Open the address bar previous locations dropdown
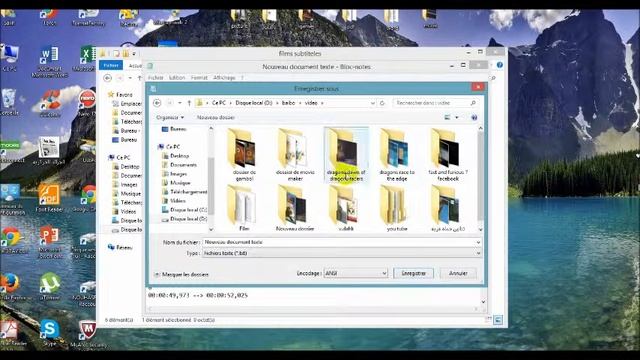This screenshot has height=360, width=640. click(x=373, y=103)
